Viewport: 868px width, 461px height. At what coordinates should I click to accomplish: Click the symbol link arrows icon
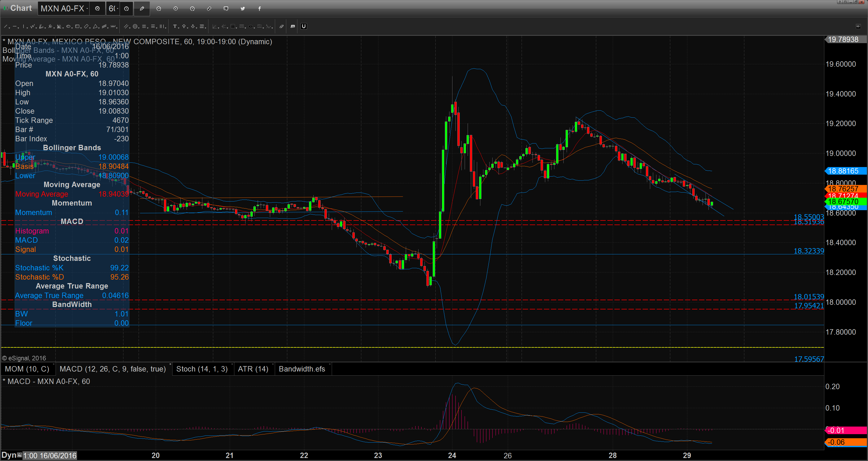209,9
